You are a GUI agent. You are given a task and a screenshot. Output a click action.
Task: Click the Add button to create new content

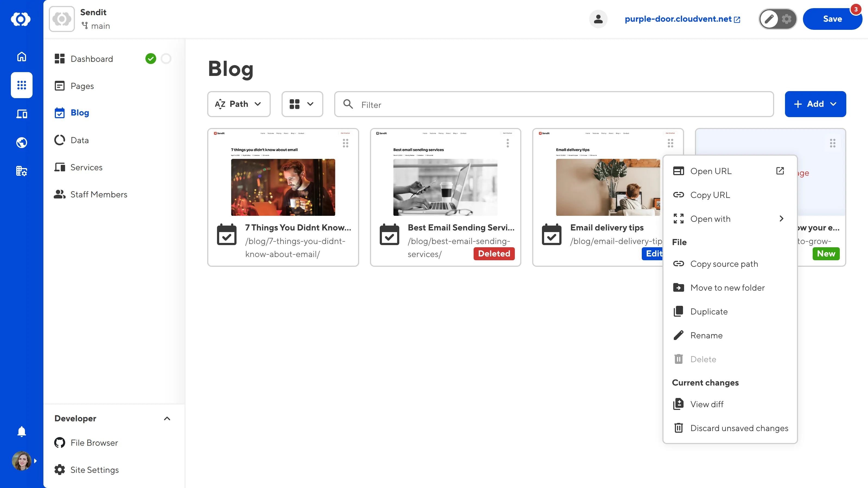coord(815,104)
